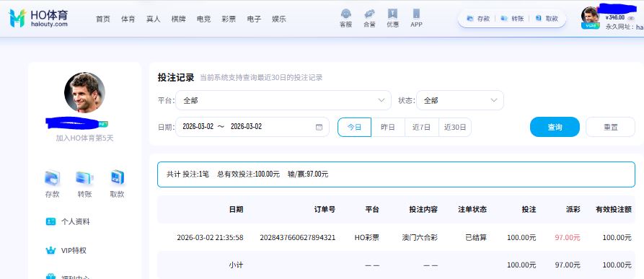Click 已结算 status cell
Image resolution: width=644 pixels, height=279 pixels.
(476, 238)
